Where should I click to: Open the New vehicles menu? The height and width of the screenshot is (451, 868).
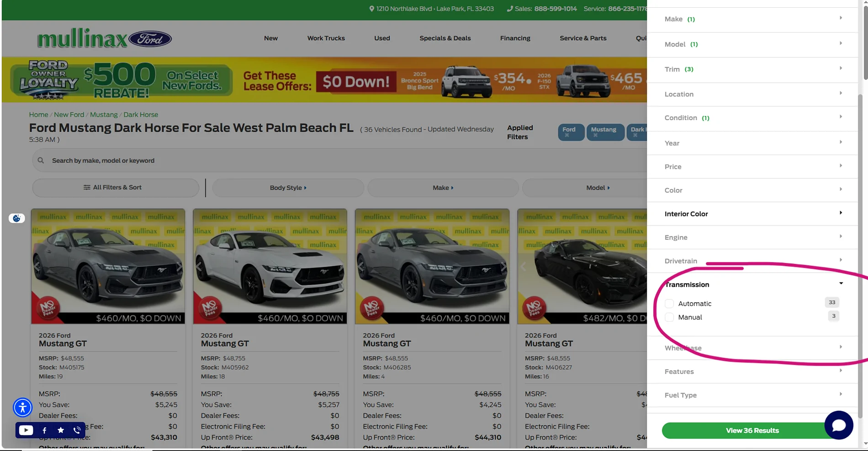[271, 38]
